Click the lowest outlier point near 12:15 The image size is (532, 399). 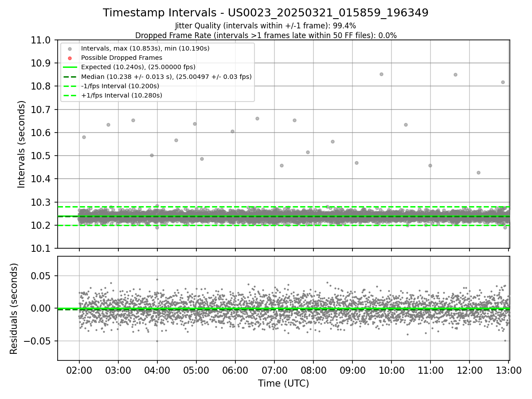(x=478, y=172)
